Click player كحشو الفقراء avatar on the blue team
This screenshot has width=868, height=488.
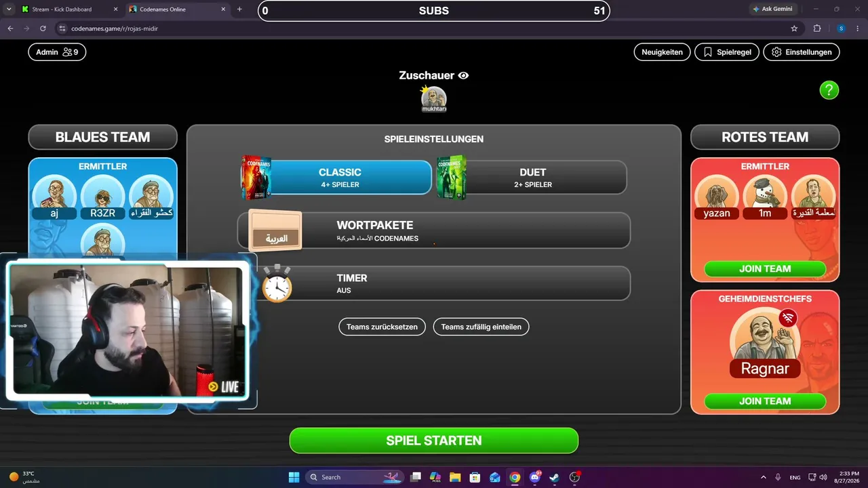click(x=151, y=197)
